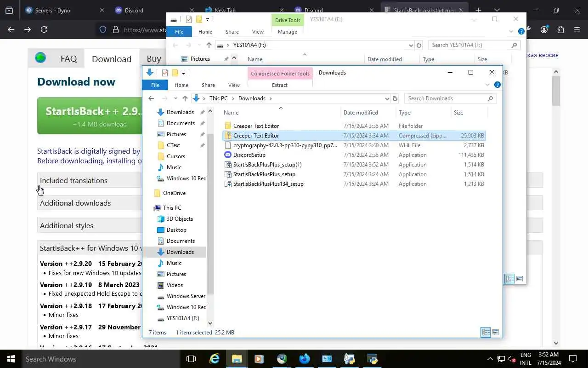Image resolution: width=588 pixels, height=368 pixels.
Task: Switch to large icons view in Downloads window
Action: click(496, 332)
